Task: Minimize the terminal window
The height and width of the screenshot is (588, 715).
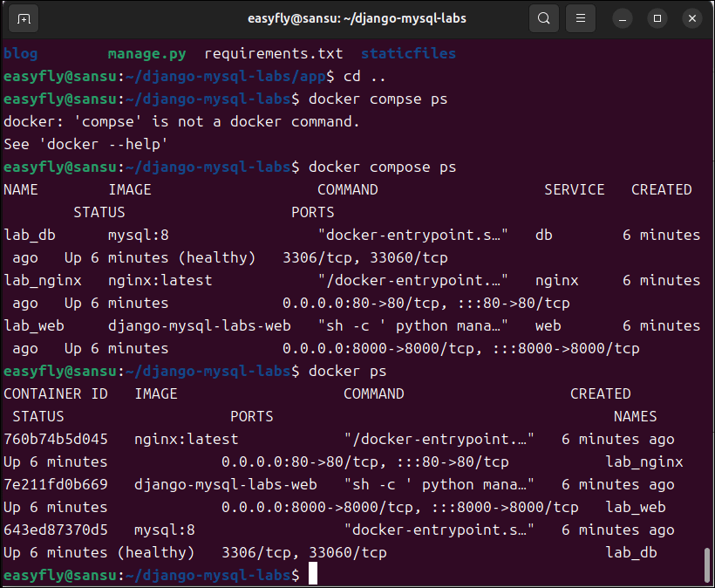Action: click(623, 18)
